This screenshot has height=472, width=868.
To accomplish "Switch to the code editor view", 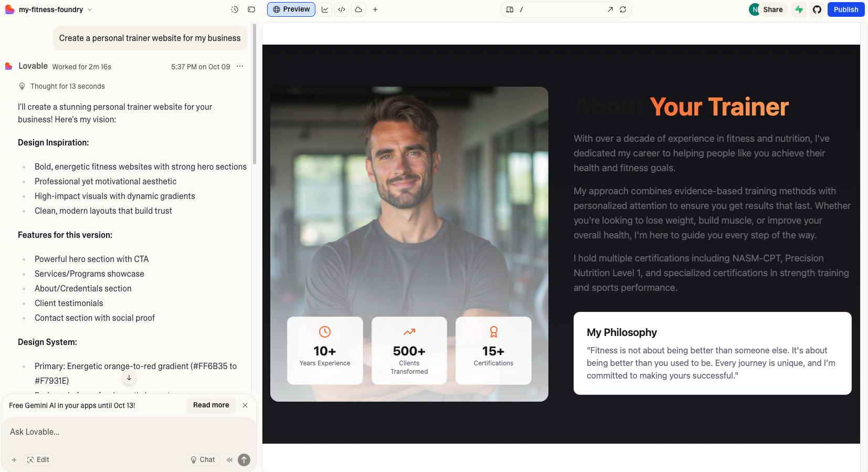I will [342, 9].
